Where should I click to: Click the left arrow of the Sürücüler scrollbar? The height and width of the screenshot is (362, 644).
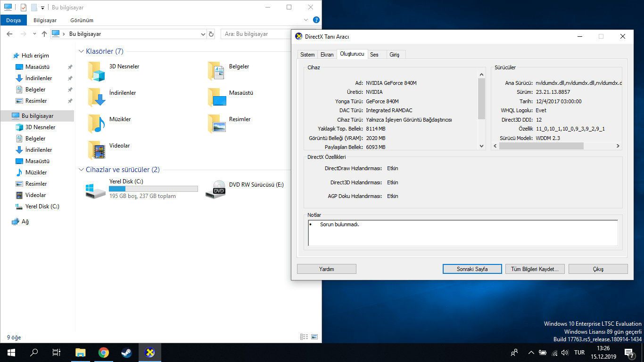(495, 146)
